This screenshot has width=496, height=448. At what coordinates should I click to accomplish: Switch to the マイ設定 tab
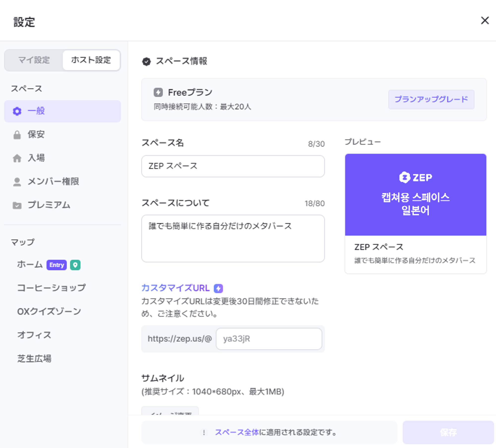(x=34, y=60)
